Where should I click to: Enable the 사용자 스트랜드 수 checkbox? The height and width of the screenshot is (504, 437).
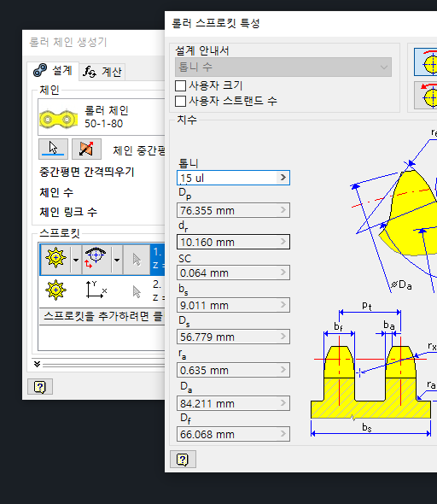click(x=180, y=102)
